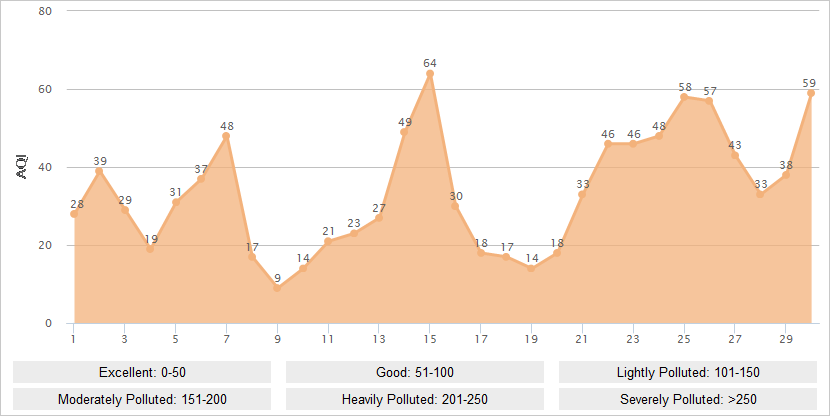Click the value label 48 above day 24
Image resolution: width=830 pixels, height=416 pixels.
coord(658,126)
